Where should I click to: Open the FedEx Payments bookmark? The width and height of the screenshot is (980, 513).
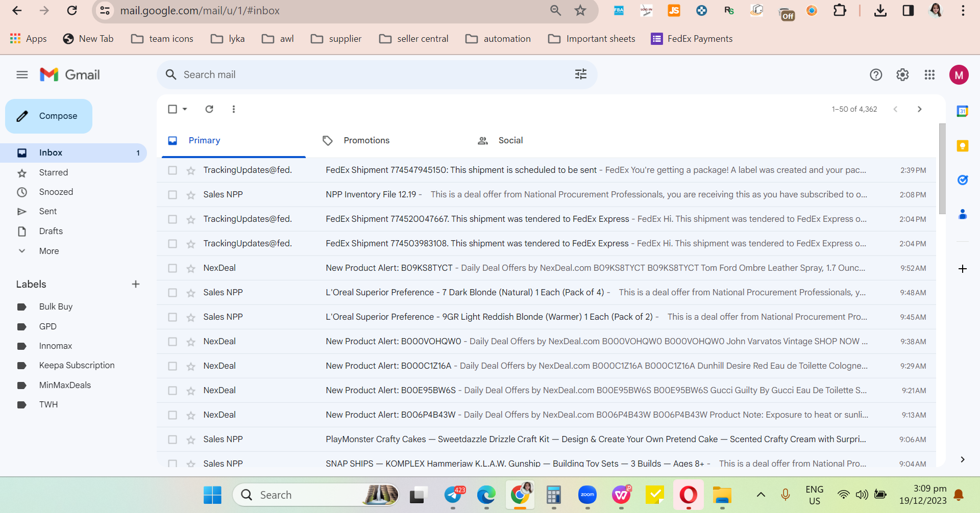click(692, 39)
